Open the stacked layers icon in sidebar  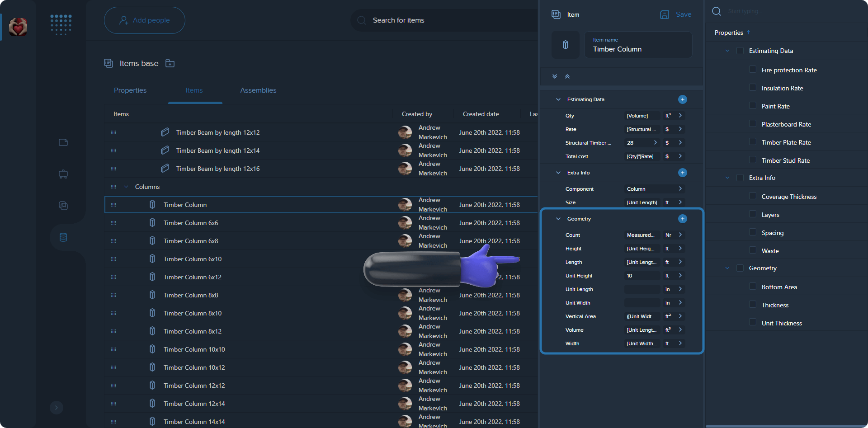coord(63,206)
